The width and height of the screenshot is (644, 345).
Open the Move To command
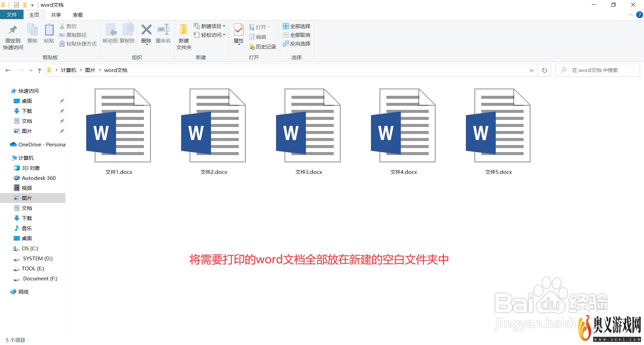(x=110, y=33)
